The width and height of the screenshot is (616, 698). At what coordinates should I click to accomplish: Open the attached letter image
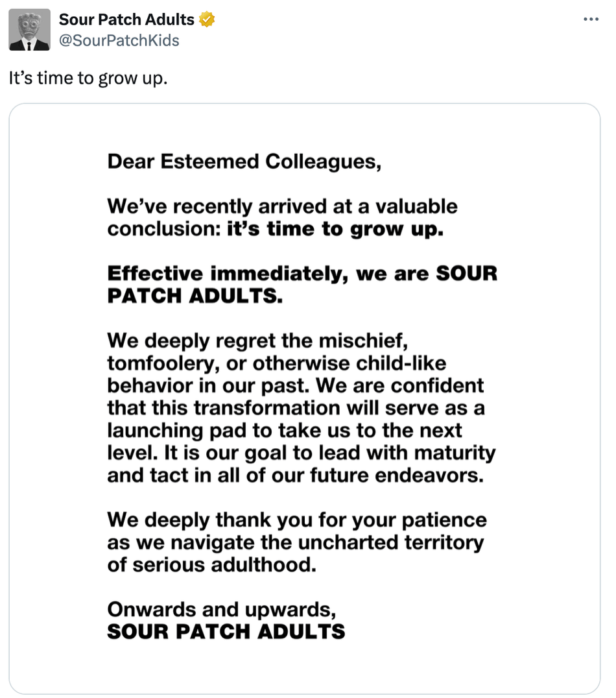305,398
